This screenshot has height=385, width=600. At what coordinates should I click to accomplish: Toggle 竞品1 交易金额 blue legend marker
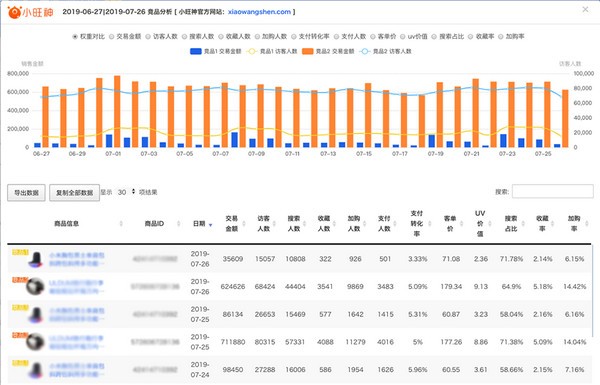tap(196, 51)
